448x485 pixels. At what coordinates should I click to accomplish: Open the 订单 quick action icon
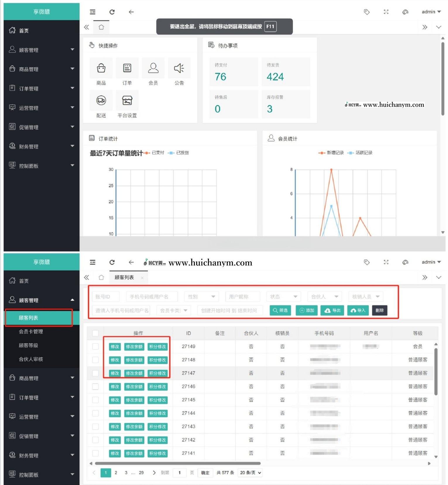pyautogui.click(x=127, y=68)
